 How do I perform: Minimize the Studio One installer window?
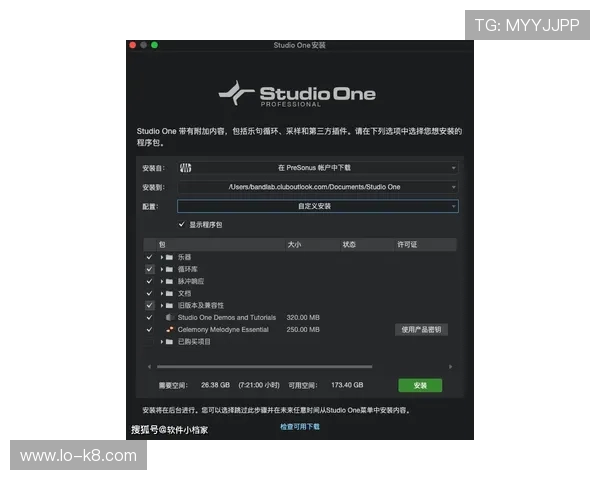pyautogui.click(x=143, y=45)
